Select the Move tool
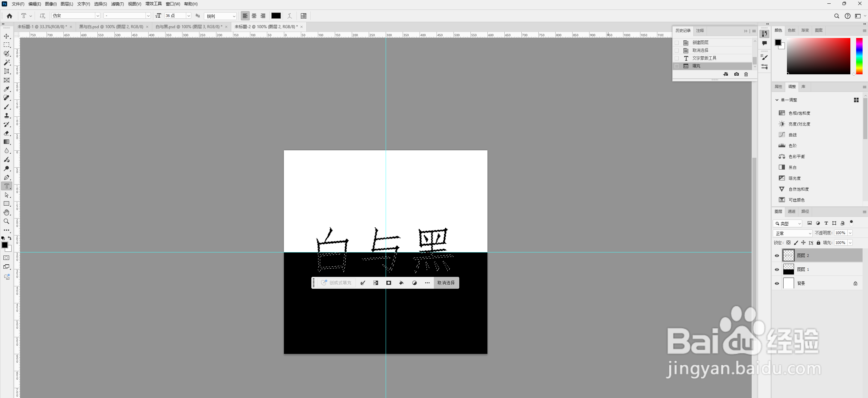868x398 pixels. click(6, 36)
